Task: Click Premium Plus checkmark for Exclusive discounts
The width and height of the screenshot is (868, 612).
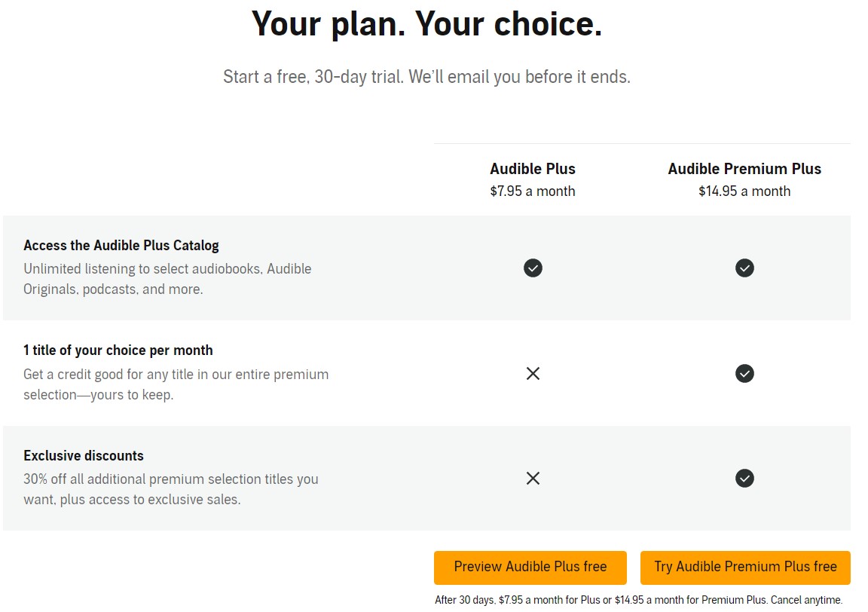Action: point(744,478)
